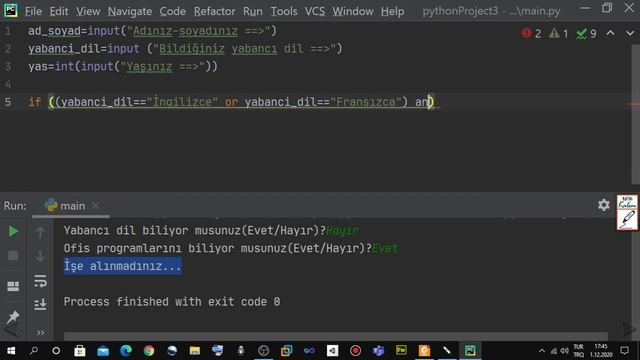Open red record app on taskbar
The image size is (640, 360).
tap(356, 351)
